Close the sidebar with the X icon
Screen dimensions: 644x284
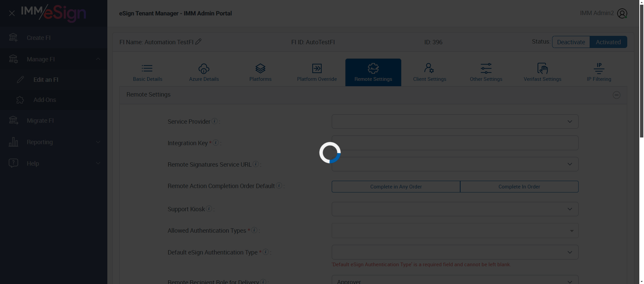point(12,13)
